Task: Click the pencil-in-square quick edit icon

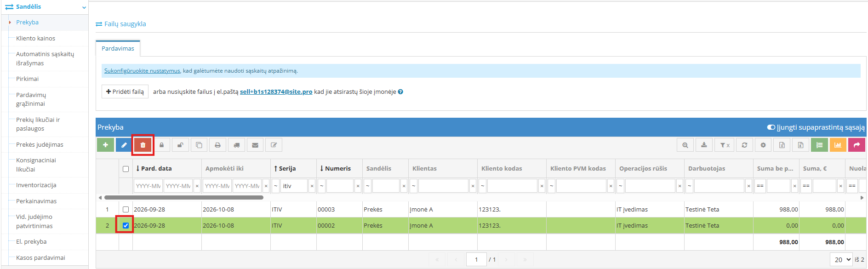Action: coord(274,145)
